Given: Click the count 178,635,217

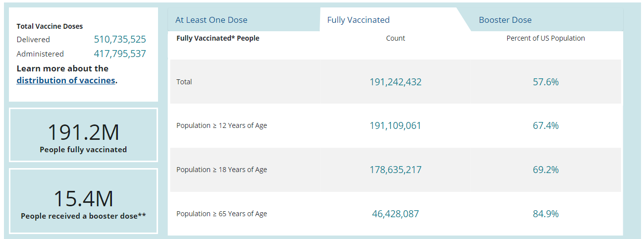Looking at the screenshot, I should click(395, 170).
